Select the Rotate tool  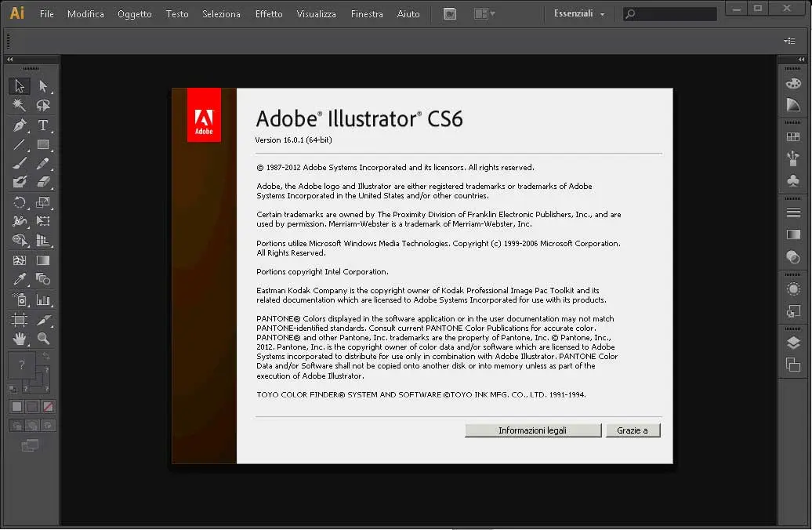[19, 202]
